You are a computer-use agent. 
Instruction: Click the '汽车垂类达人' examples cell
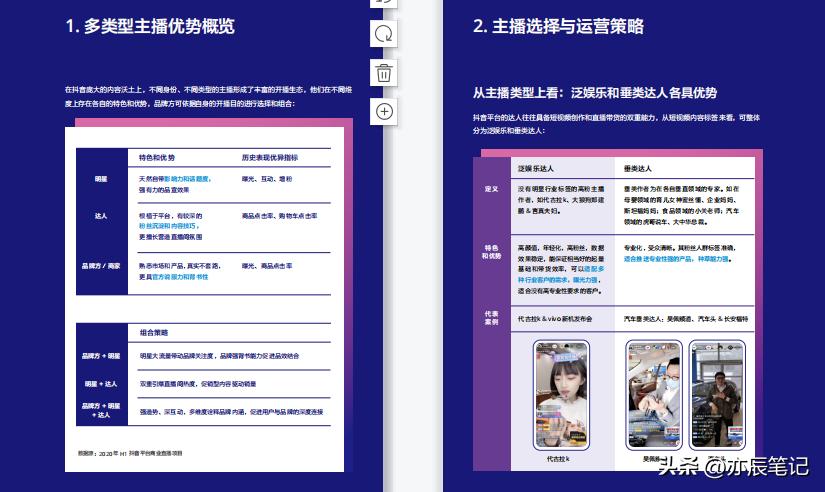pos(686,319)
